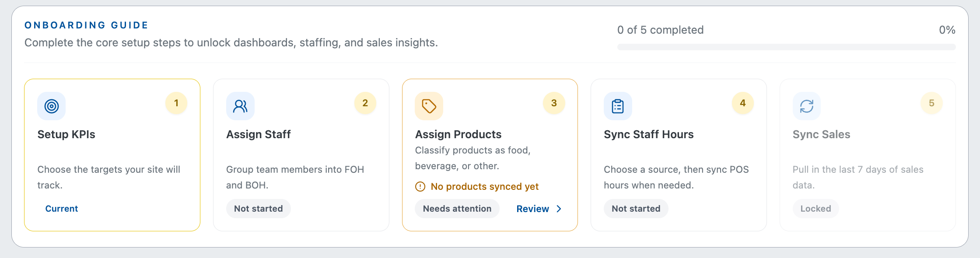The width and height of the screenshot is (980, 258).
Task: Click the Setup KPIs target icon
Action: (x=52, y=106)
